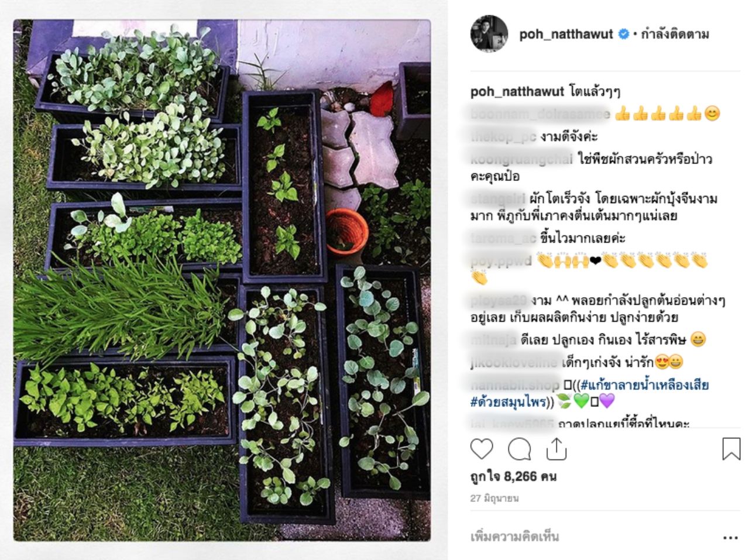Image resolution: width=749 pixels, height=560 pixels.
Task: Open hashtag #แก้ขาลายน้ำเหลืองเสีย
Action: coord(645,385)
